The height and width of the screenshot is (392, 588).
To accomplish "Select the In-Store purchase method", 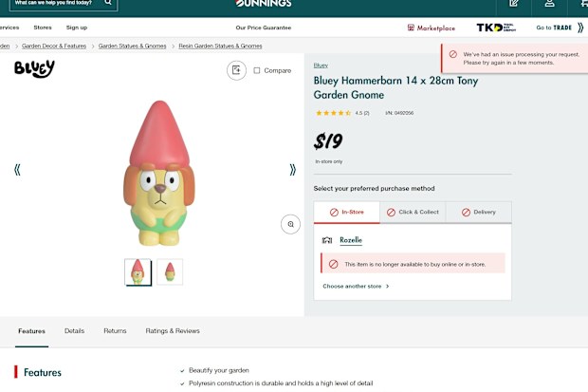I will point(347,213).
